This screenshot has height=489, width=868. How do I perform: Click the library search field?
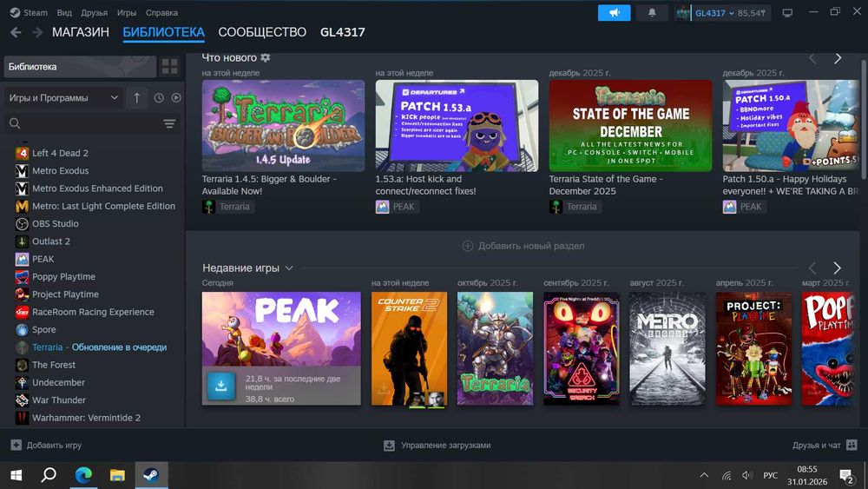point(91,123)
